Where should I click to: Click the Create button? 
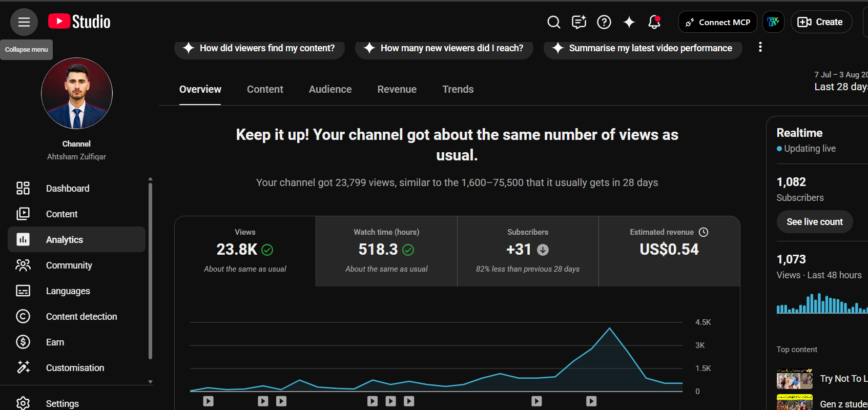[821, 22]
